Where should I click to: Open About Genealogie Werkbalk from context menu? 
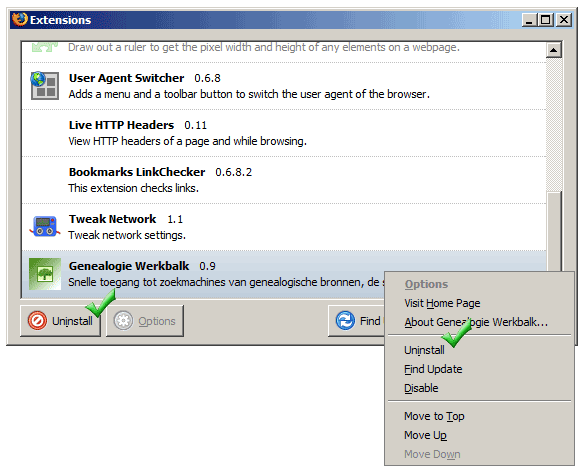476,322
